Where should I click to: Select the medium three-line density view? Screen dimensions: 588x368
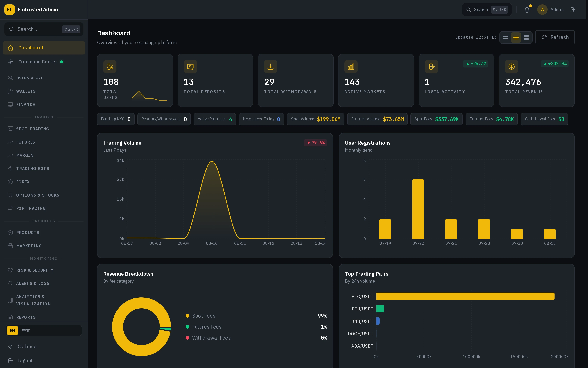click(516, 38)
